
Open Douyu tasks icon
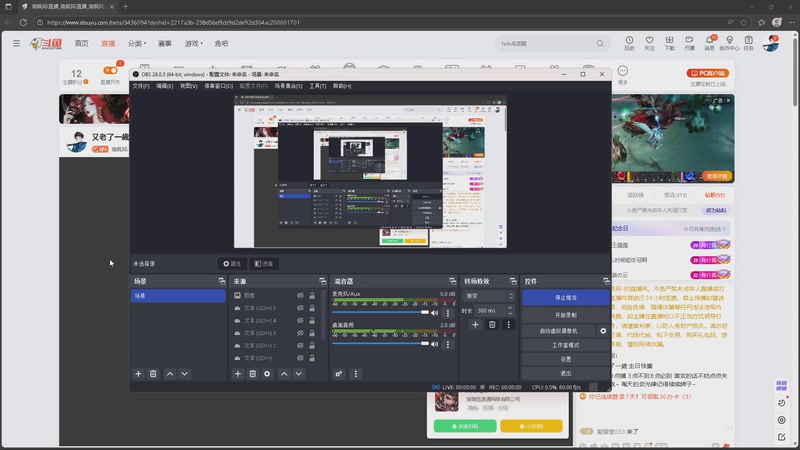click(748, 43)
